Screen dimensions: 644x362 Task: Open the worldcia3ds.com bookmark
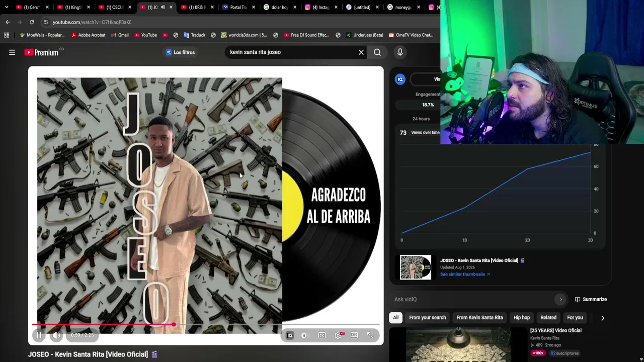(x=244, y=35)
